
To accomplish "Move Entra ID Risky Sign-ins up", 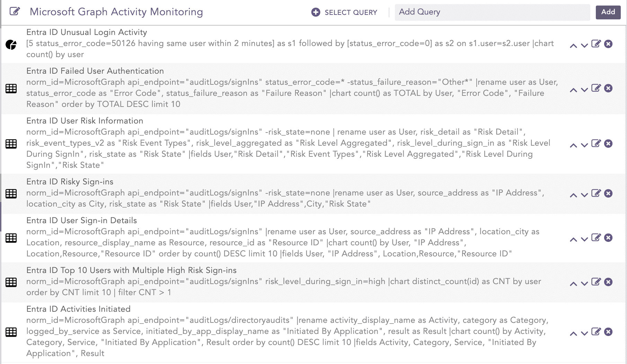I will (x=573, y=195).
